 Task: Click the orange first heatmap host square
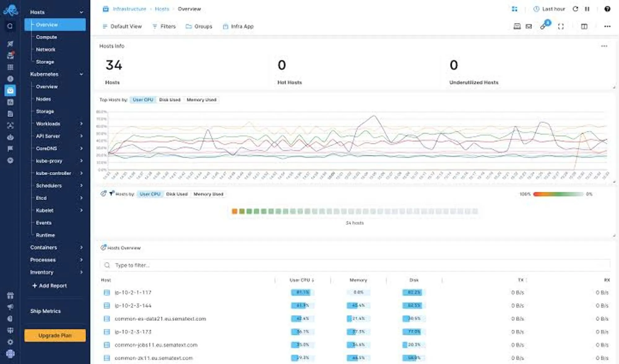click(x=235, y=212)
